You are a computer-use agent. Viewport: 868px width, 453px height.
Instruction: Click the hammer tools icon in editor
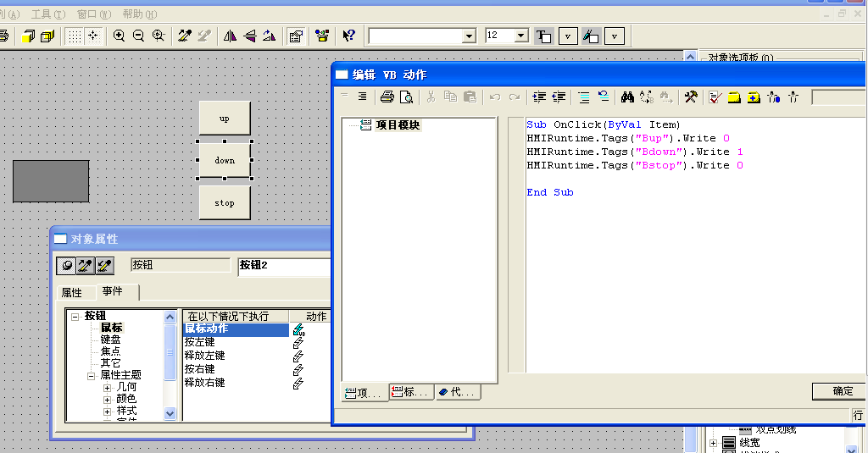click(x=691, y=97)
